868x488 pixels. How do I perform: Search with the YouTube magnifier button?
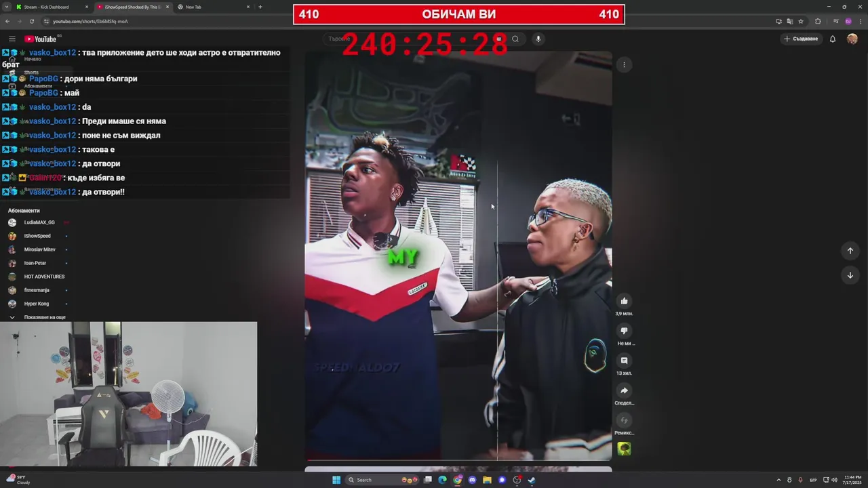pyautogui.click(x=515, y=39)
